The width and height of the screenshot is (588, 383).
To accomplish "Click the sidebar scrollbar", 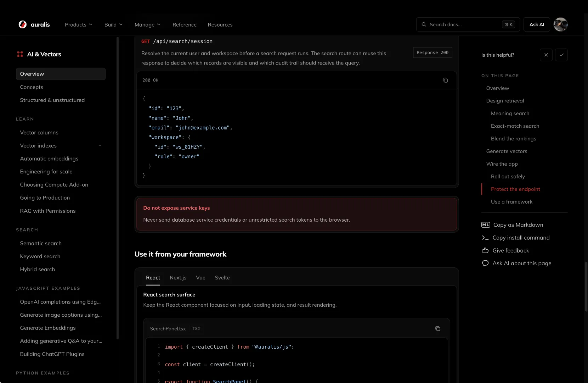I will click(118, 188).
